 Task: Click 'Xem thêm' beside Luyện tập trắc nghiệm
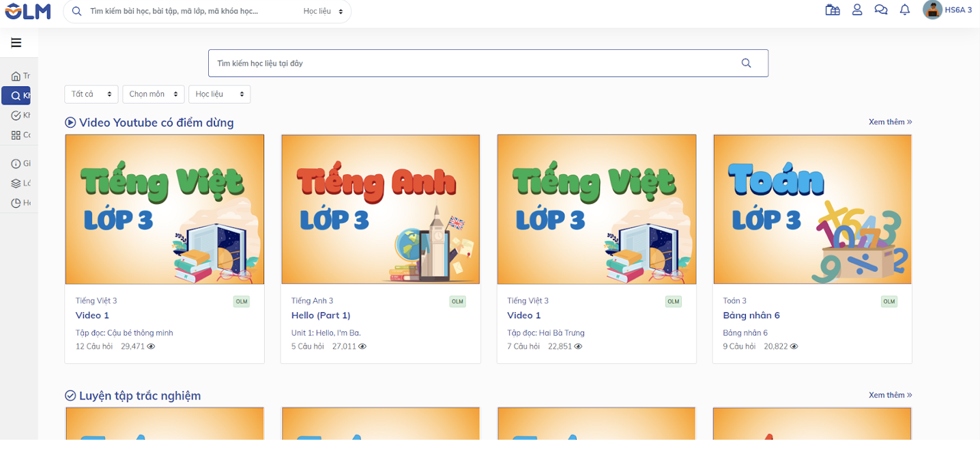pos(890,395)
